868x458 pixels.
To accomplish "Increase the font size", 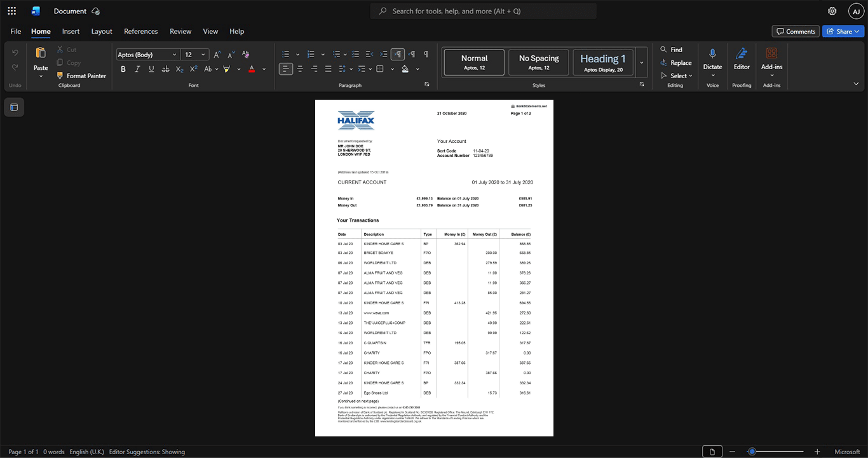I will pos(217,55).
